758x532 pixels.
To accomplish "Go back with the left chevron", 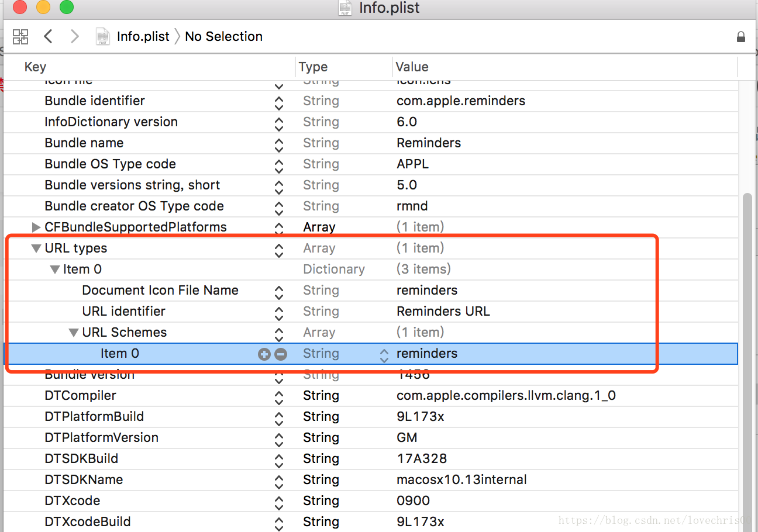I will (49, 36).
